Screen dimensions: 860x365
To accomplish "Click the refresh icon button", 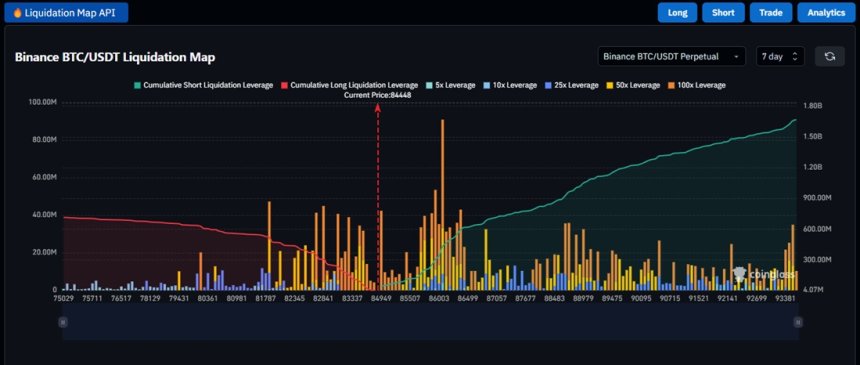I will (829, 56).
